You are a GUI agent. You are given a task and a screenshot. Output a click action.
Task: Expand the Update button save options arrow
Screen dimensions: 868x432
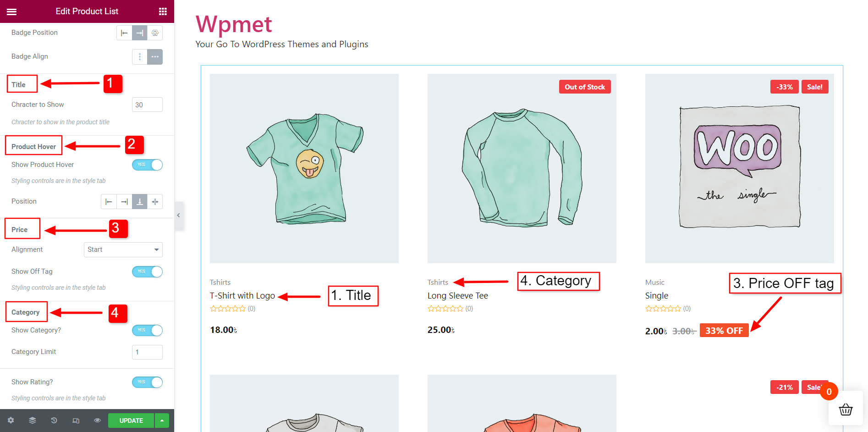161,421
